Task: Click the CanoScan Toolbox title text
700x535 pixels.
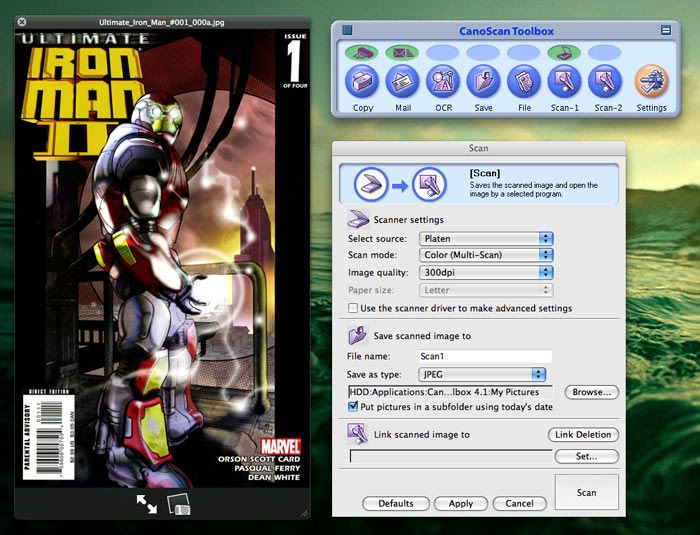Action: point(506,31)
